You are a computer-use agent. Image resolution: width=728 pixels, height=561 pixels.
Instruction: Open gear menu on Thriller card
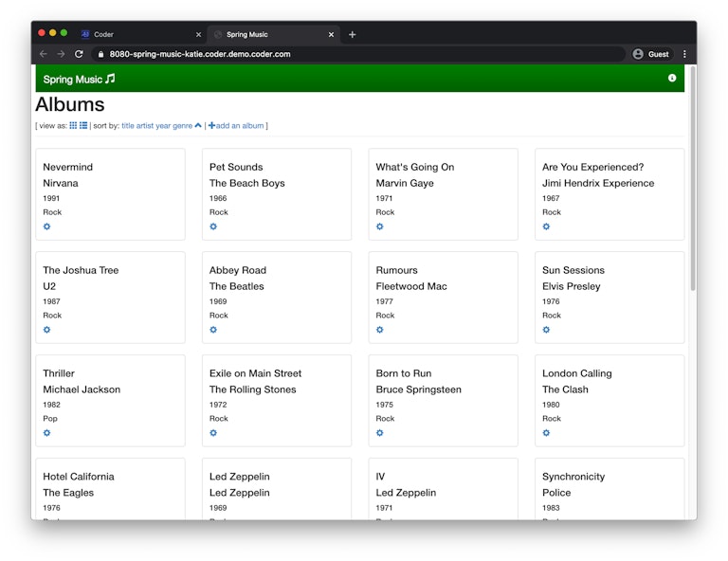[x=46, y=433]
